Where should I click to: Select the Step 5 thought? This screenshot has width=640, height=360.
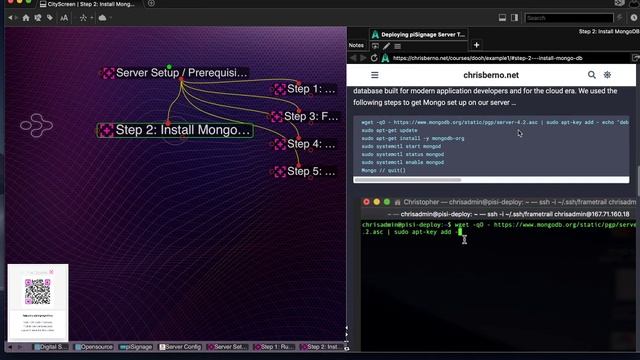point(311,171)
